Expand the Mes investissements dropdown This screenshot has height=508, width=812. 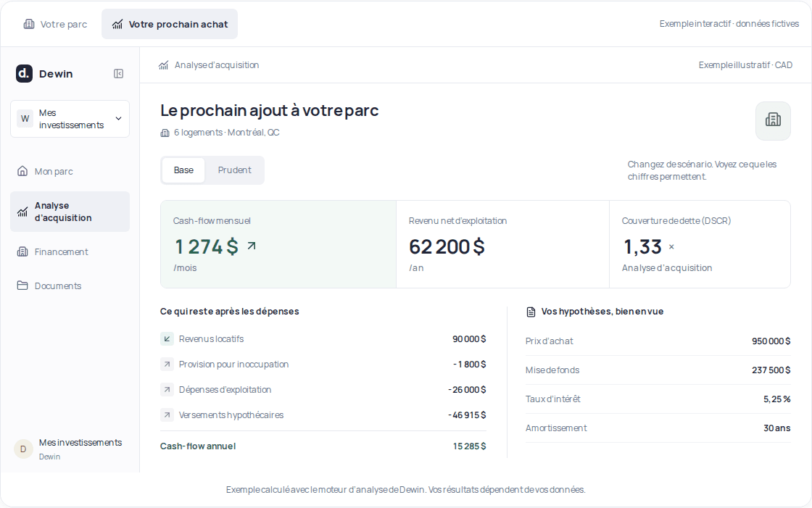70,119
